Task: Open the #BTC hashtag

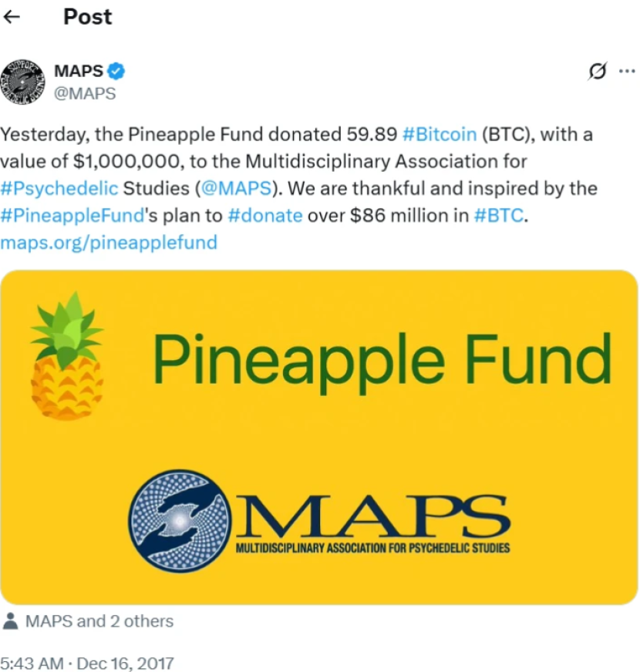Action: point(499,215)
